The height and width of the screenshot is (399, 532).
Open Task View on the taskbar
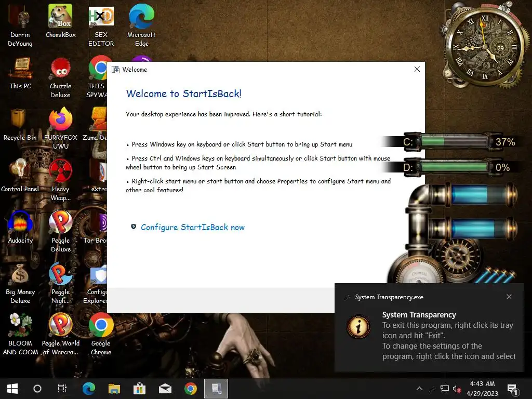pyautogui.click(x=62, y=389)
